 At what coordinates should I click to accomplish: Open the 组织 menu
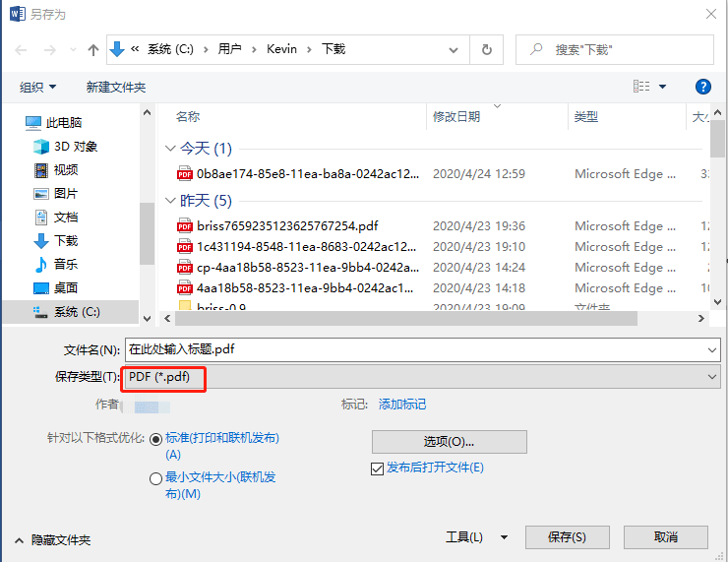pos(37,87)
